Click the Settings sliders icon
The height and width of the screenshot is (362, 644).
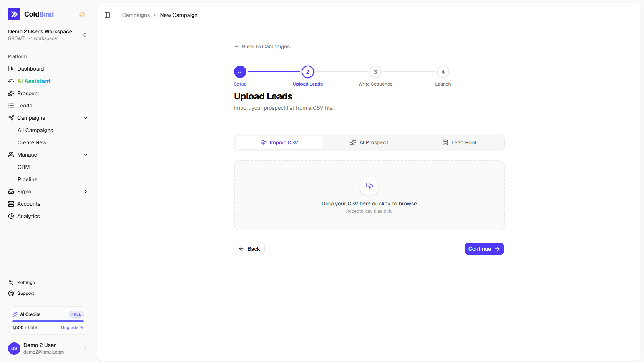(x=11, y=283)
